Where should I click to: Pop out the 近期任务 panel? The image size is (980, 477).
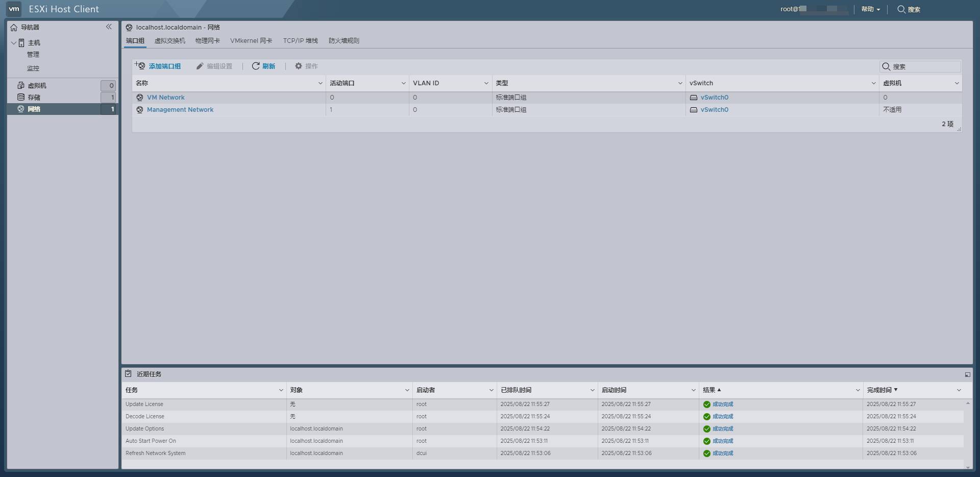[x=968, y=374]
